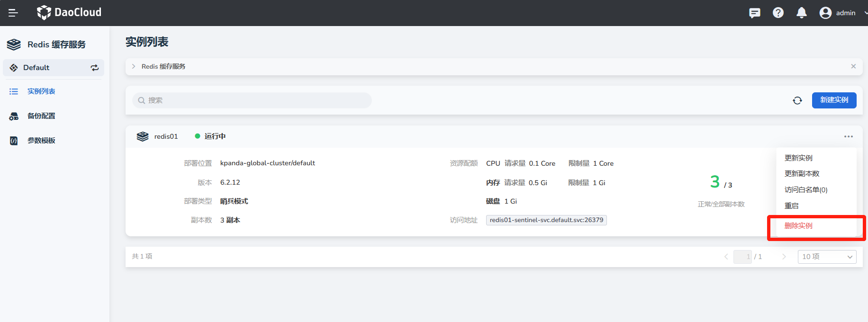
Task: Expand the Redis 缓存服务 banner chevron
Action: point(134,66)
